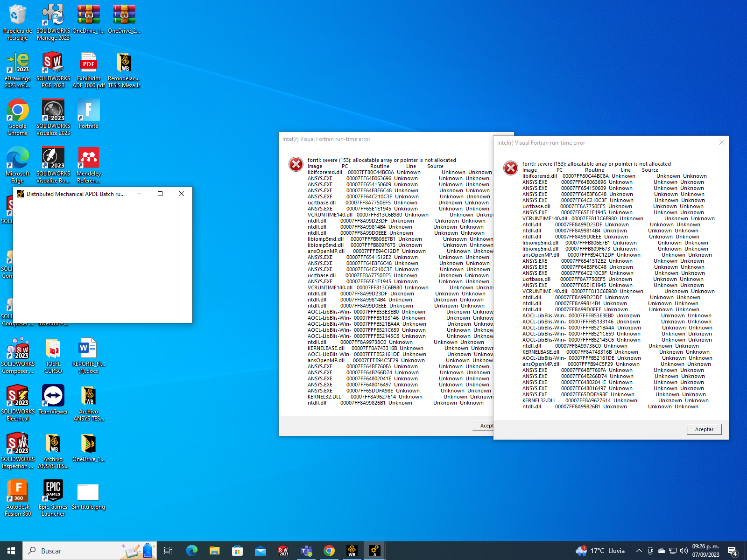Screen dimensions: 747x560
Task: Select the eDrawings 2023 x64 shortcut
Action: 18,70
